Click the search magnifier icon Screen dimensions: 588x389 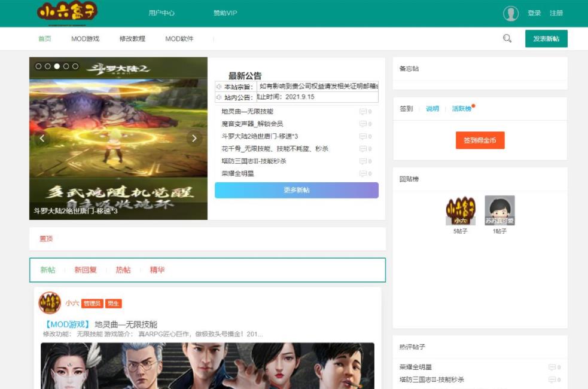pos(507,38)
